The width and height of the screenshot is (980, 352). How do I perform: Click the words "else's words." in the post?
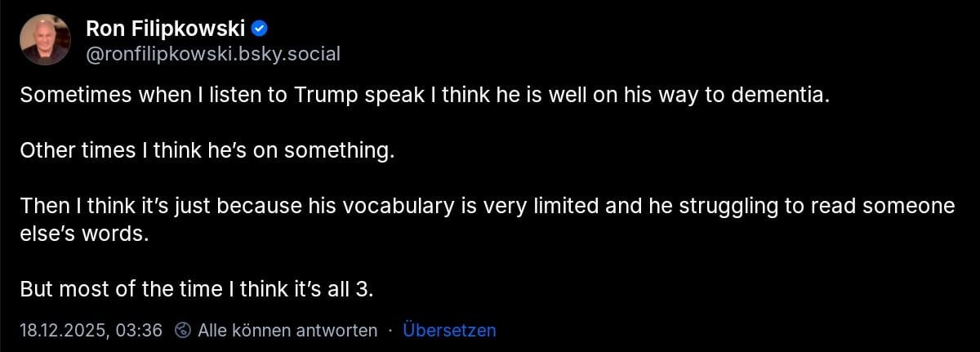(x=74, y=233)
